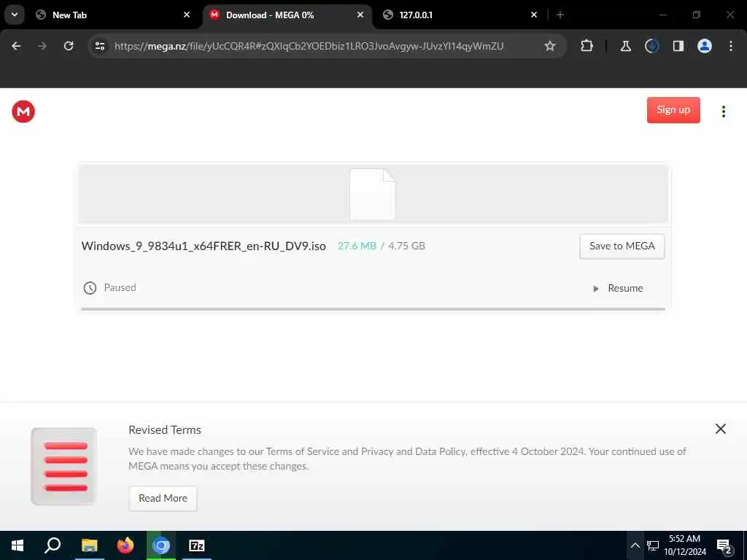
Task: Click the mega.nz address bar URL
Action: pyautogui.click(x=309, y=46)
